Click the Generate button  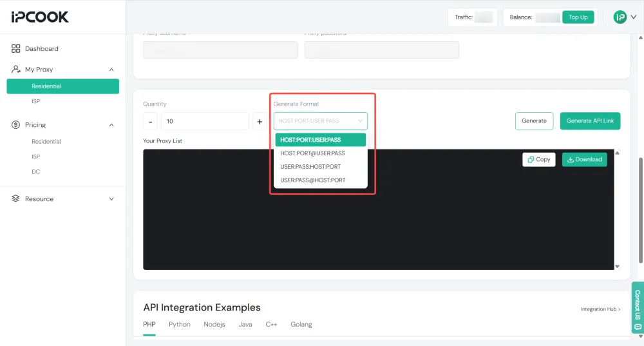pyautogui.click(x=534, y=121)
